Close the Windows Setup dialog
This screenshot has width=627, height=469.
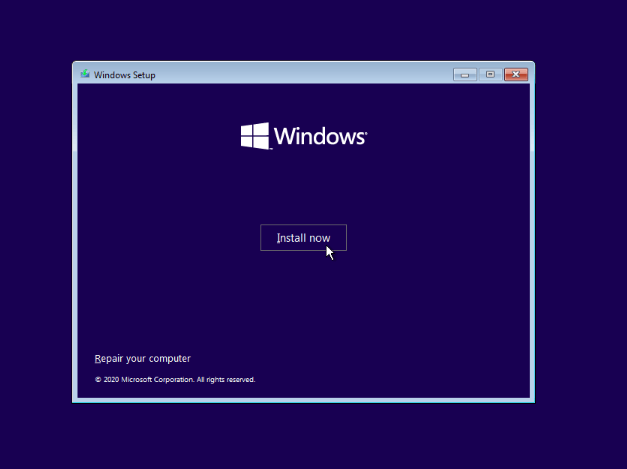(516, 74)
